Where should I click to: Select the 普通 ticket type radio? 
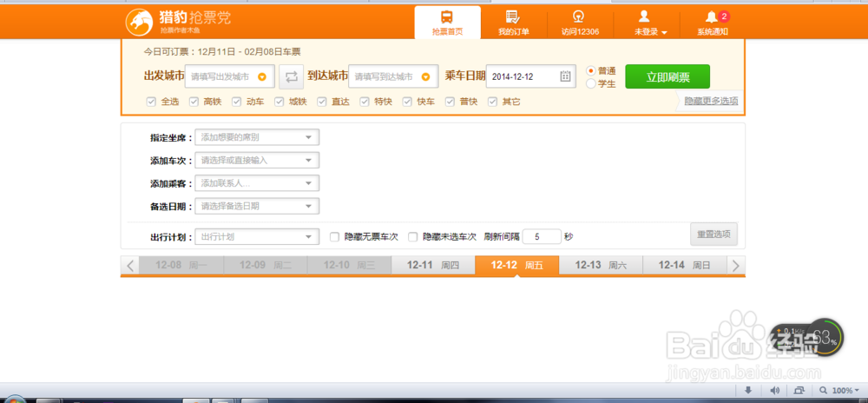click(590, 71)
